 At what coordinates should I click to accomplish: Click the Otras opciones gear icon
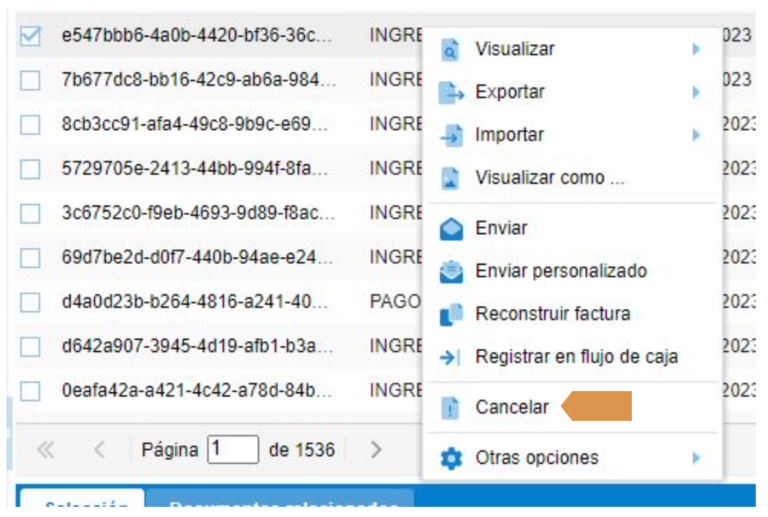click(x=451, y=459)
